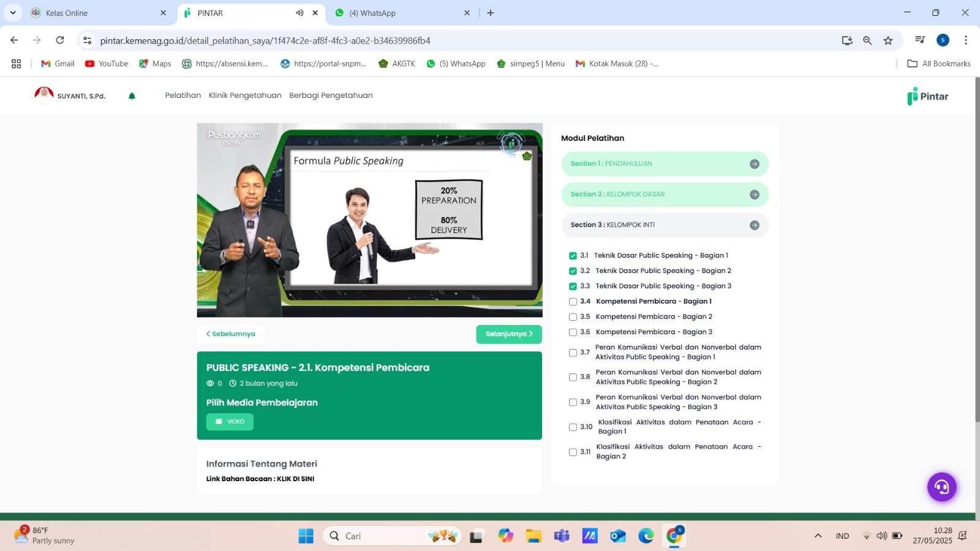Expand Section 2 KELOMPOK DASAR module
The image size is (980, 551).
point(754,195)
